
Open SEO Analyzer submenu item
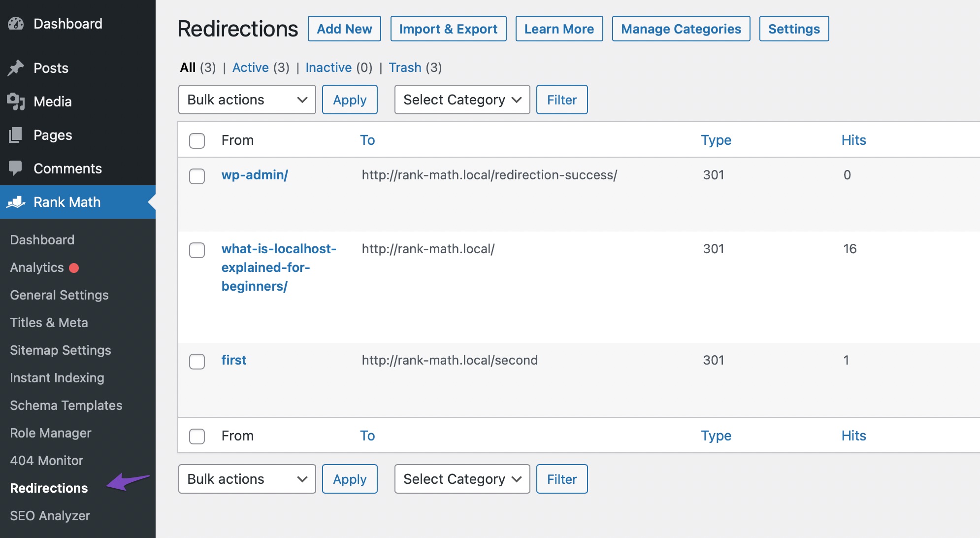coord(50,516)
